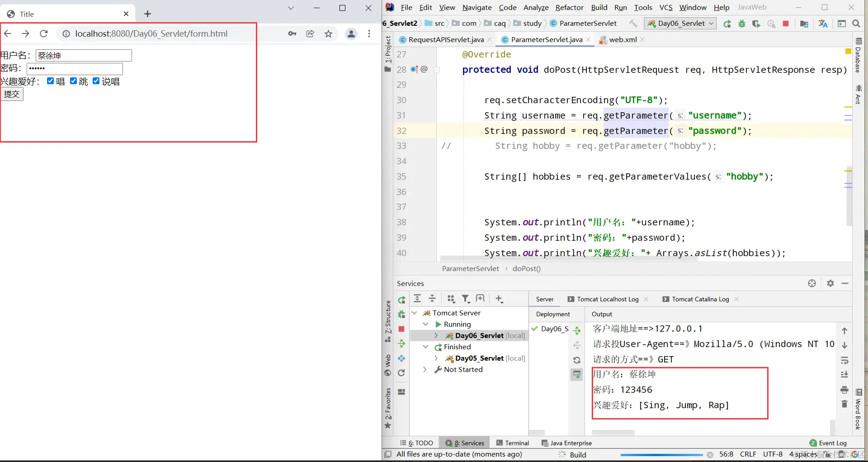Click the Translate icon in the toolbar
The height and width of the screenshot is (462, 868).
tap(823, 24)
